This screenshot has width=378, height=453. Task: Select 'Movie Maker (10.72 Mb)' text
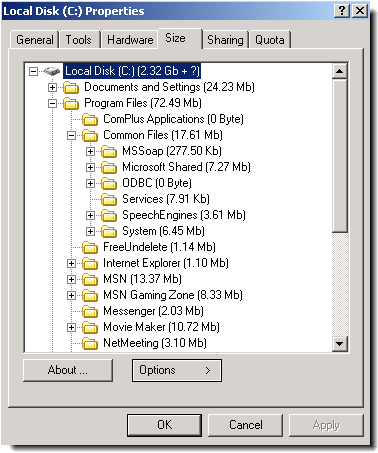(x=161, y=327)
